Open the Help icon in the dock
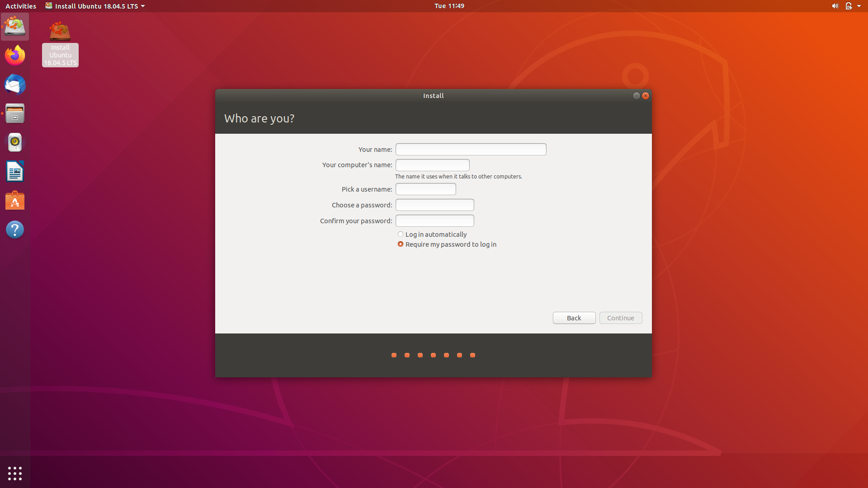This screenshot has height=488, width=868. [x=15, y=230]
